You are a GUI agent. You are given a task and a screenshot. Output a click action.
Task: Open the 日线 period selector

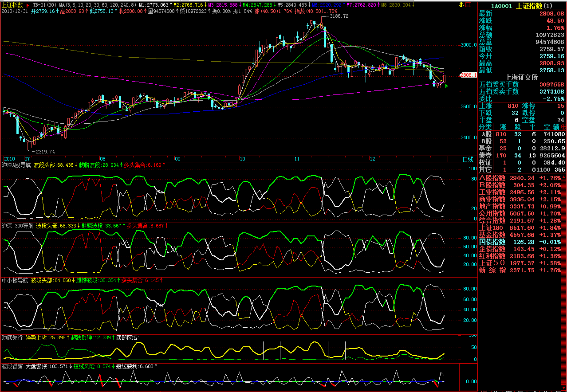[468, 159]
